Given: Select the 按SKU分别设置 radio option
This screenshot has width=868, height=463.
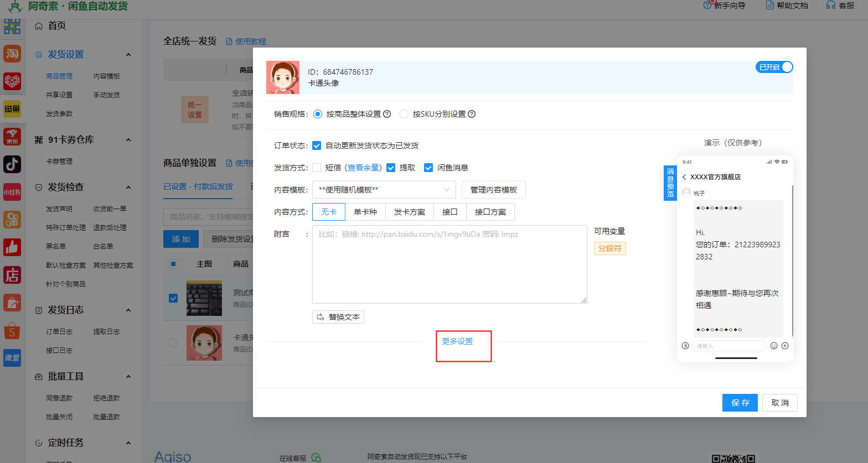Looking at the screenshot, I should click(404, 114).
